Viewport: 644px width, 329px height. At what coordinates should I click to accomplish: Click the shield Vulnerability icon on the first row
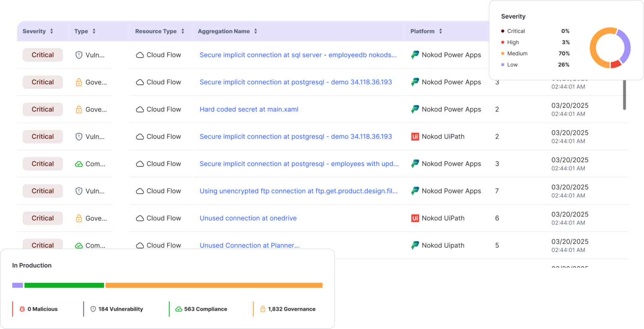(78, 54)
